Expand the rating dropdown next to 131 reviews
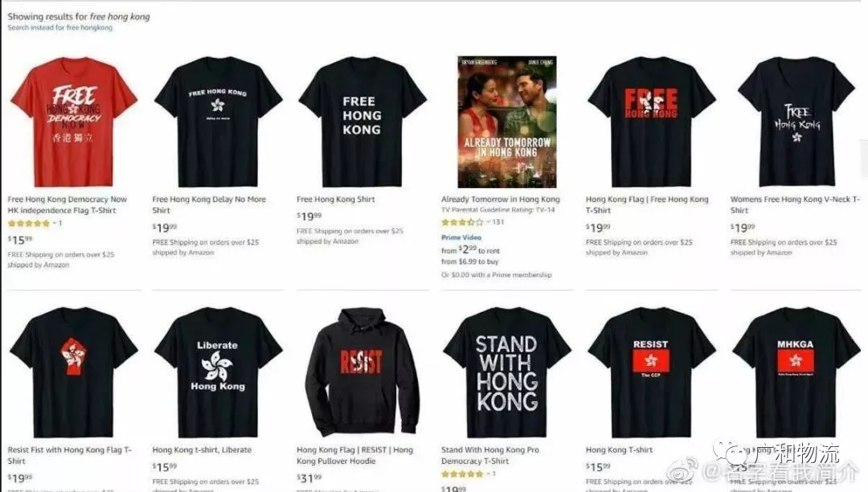This screenshot has width=868, height=492. tap(489, 222)
